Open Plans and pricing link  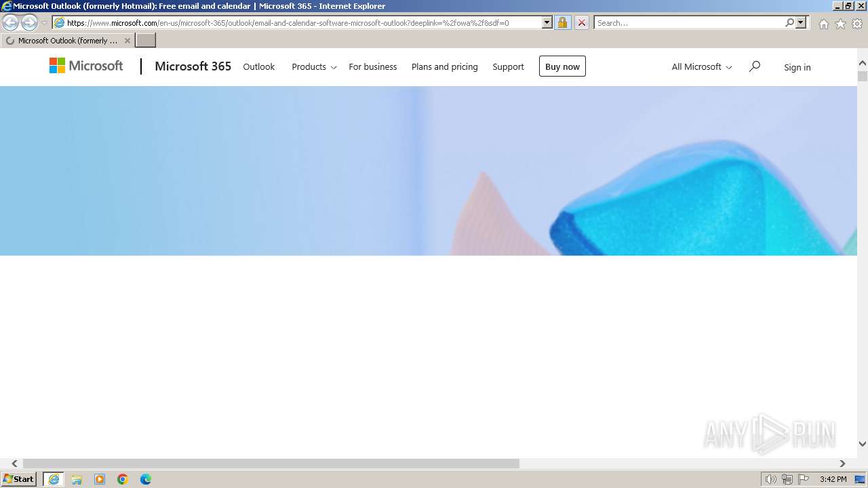click(445, 66)
